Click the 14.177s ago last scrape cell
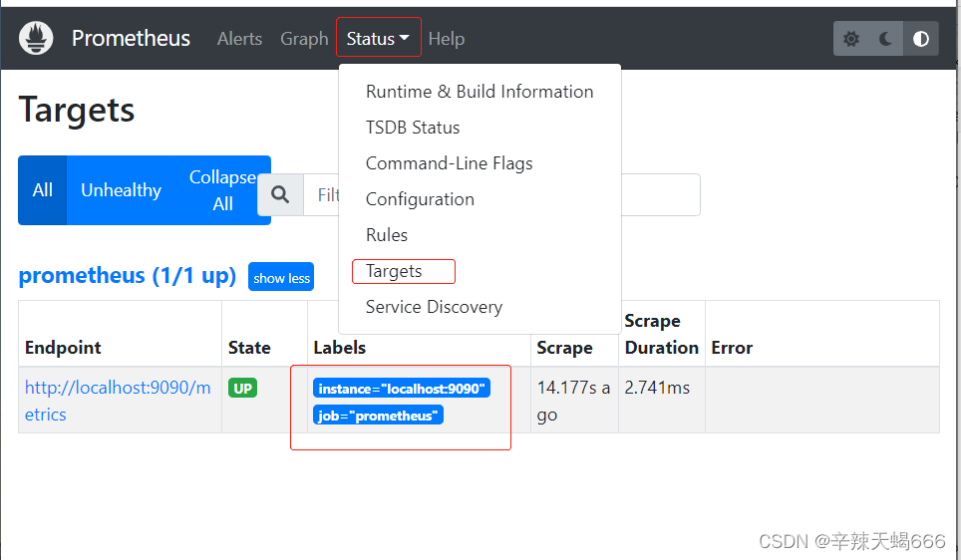The height and width of the screenshot is (560, 961). pyautogui.click(x=573, y=401)
